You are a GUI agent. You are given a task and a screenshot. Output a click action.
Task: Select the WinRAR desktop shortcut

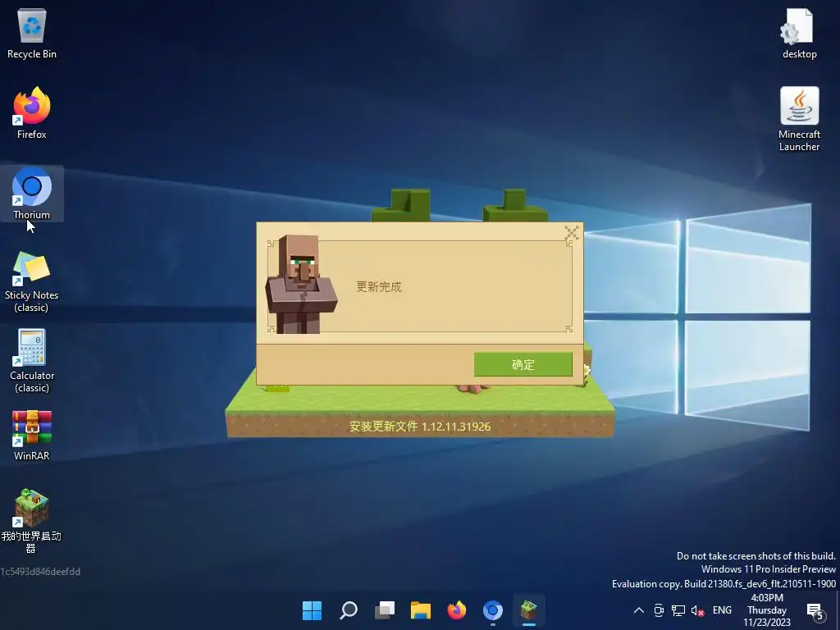tap(32, 436)
